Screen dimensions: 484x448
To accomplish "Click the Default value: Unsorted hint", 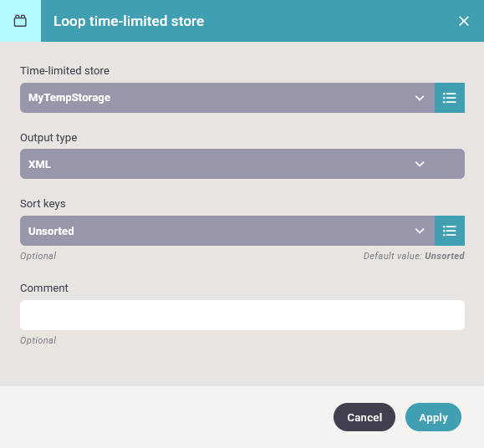I will pos(414,256).
